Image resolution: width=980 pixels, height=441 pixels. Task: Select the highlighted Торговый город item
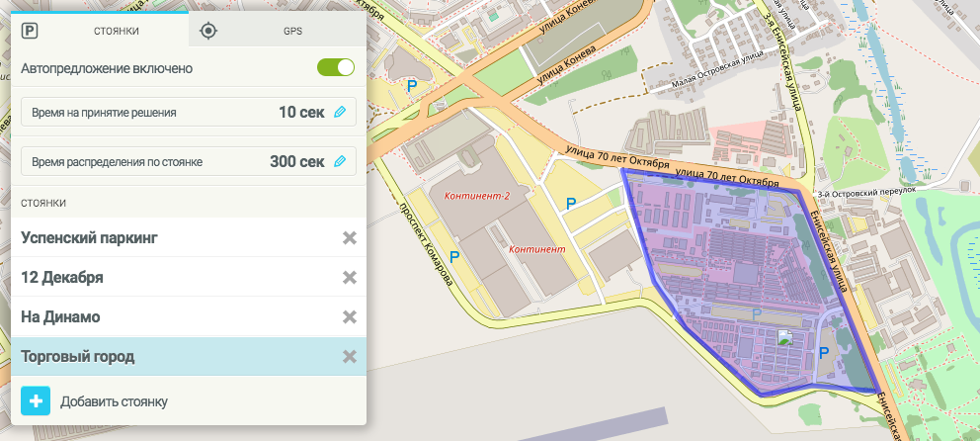[77, 357]
